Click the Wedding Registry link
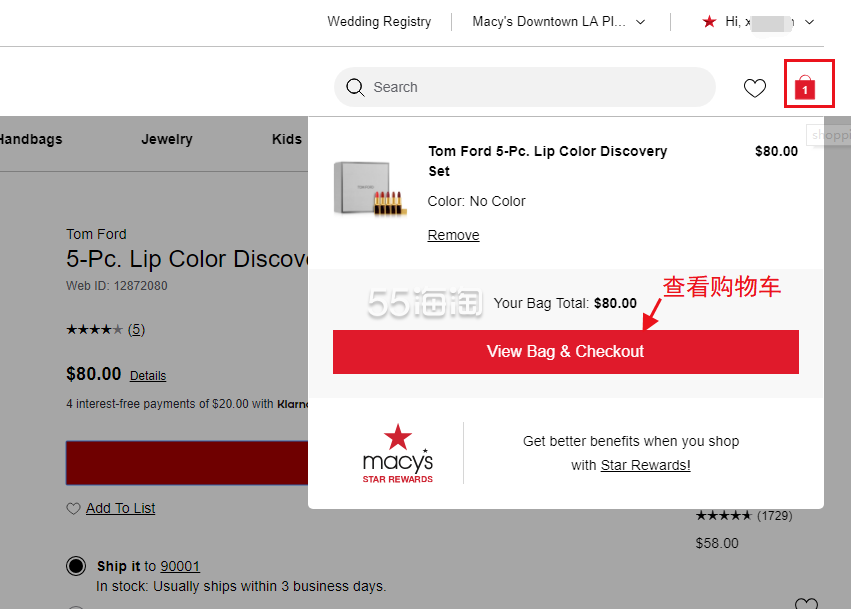Screen dimensions: 851x609 tap(379, 21)
